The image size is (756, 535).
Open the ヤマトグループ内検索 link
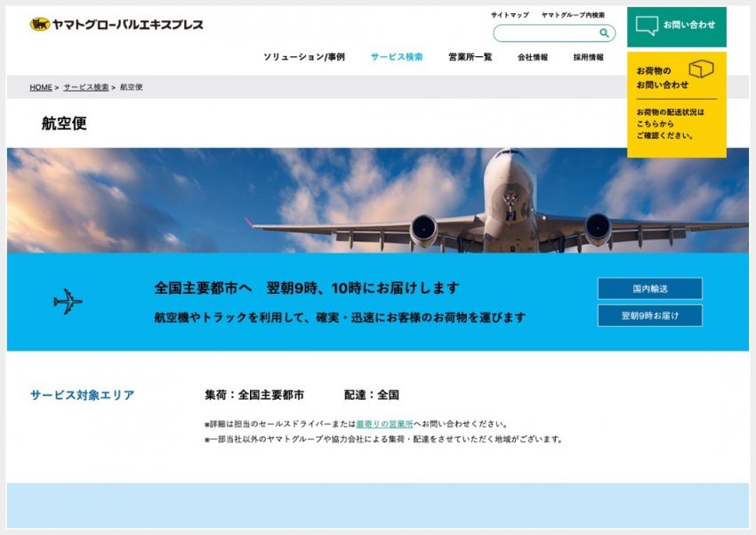click(573, 15)
